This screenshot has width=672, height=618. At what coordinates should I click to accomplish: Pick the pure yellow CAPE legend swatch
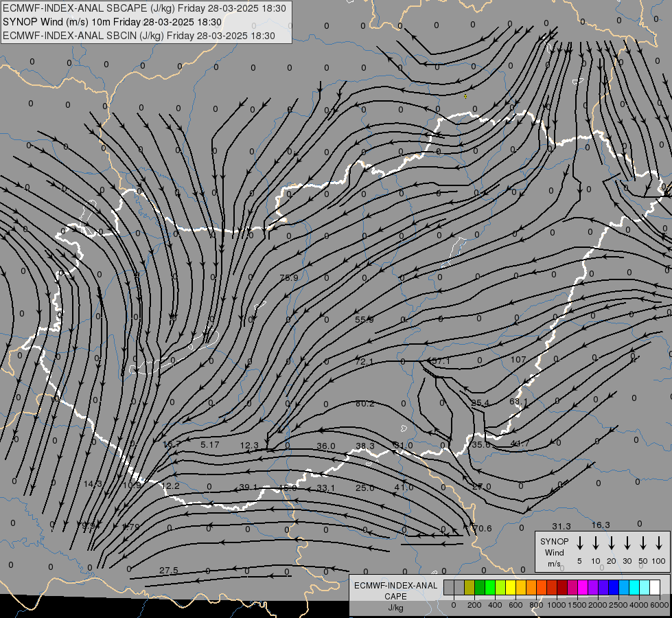pos(511,588)
